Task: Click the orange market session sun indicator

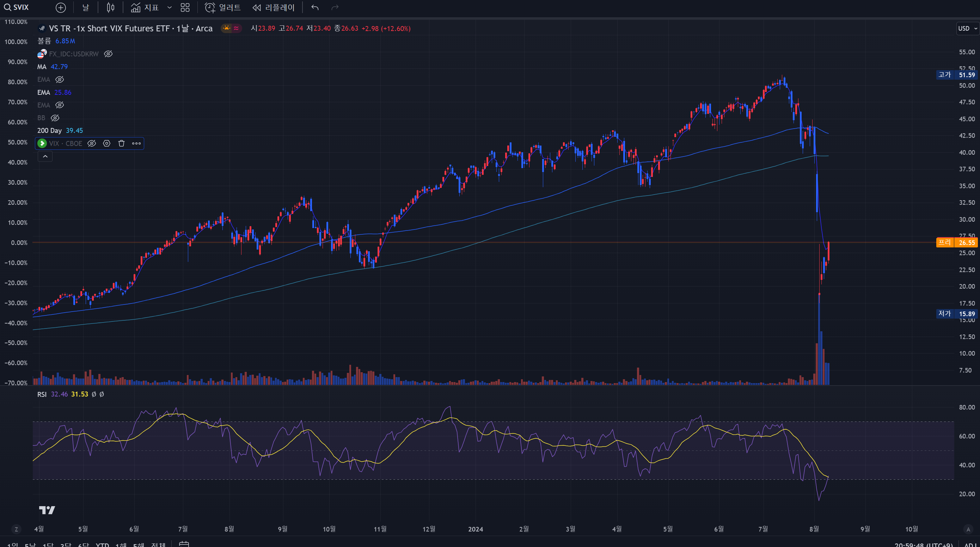Action: [x=227, y=28]
